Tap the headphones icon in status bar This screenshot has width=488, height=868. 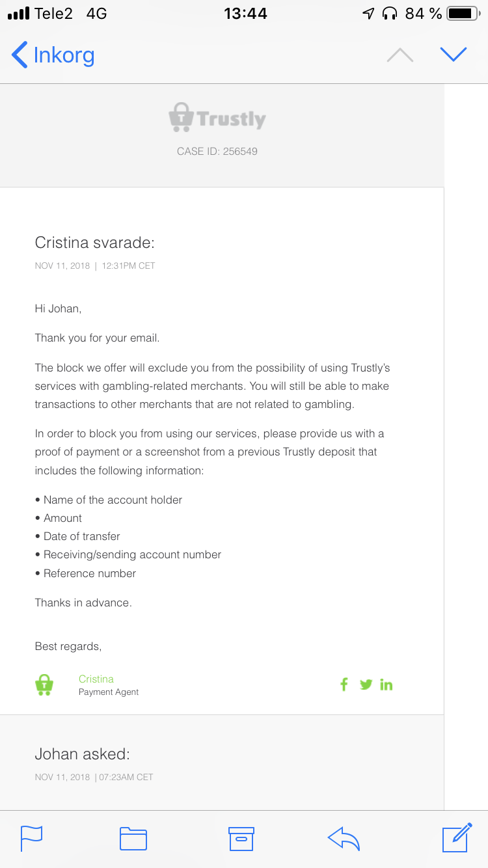[390, 13]
